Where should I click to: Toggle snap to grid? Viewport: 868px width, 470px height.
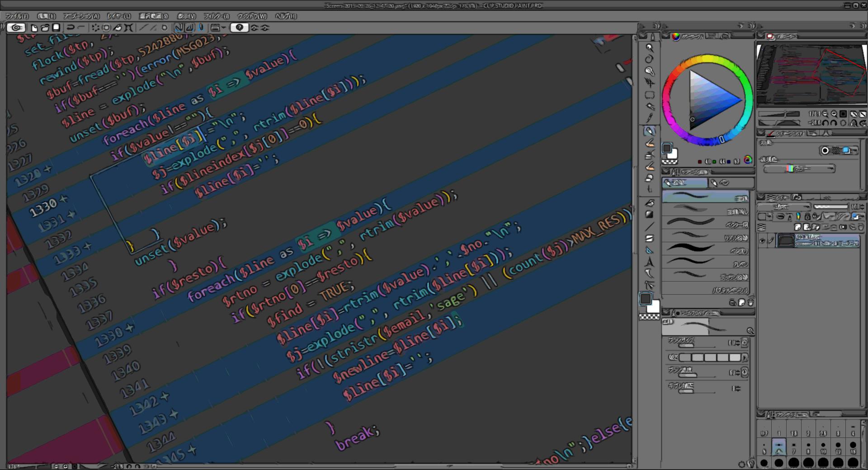tap(201, 28)
